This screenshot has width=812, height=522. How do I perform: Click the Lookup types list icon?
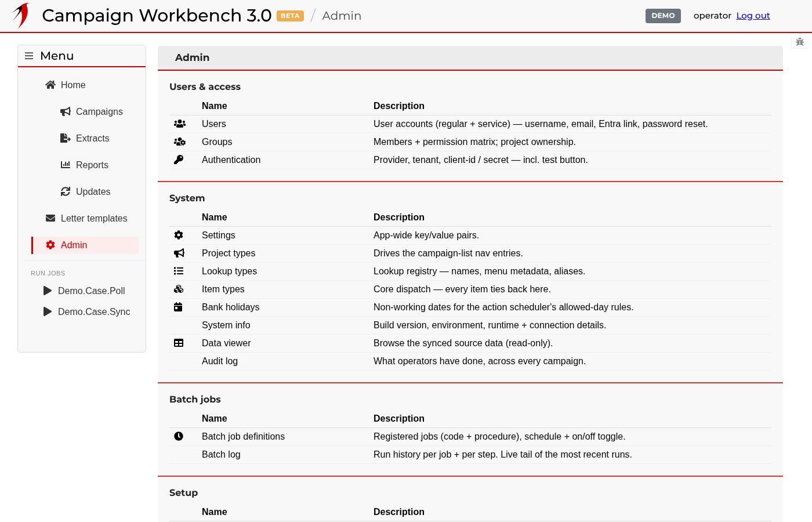click(179, 271)
